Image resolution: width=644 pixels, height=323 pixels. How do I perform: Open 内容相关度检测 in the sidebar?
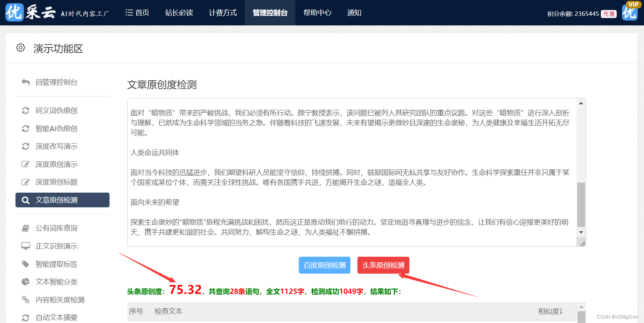(x=60, y=300)
